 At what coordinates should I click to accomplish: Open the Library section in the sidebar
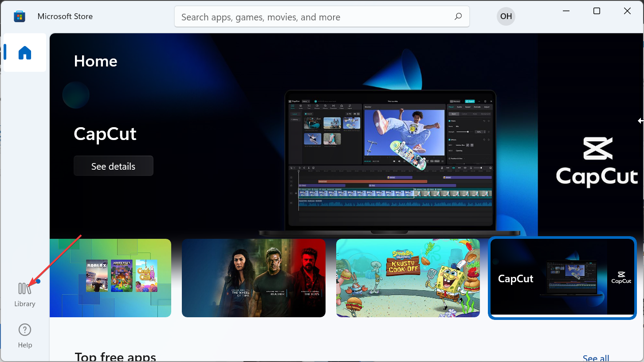tap(25, 295)
